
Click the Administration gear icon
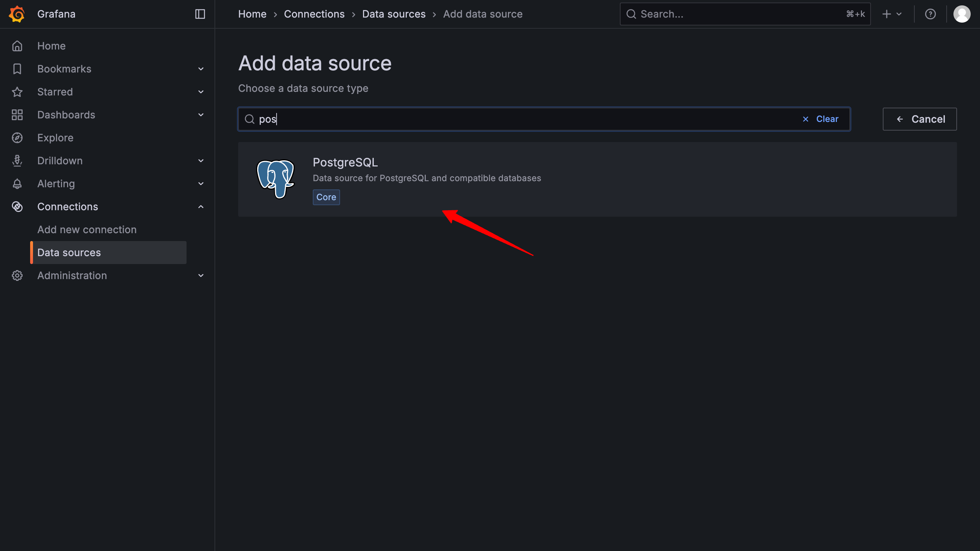17,275
